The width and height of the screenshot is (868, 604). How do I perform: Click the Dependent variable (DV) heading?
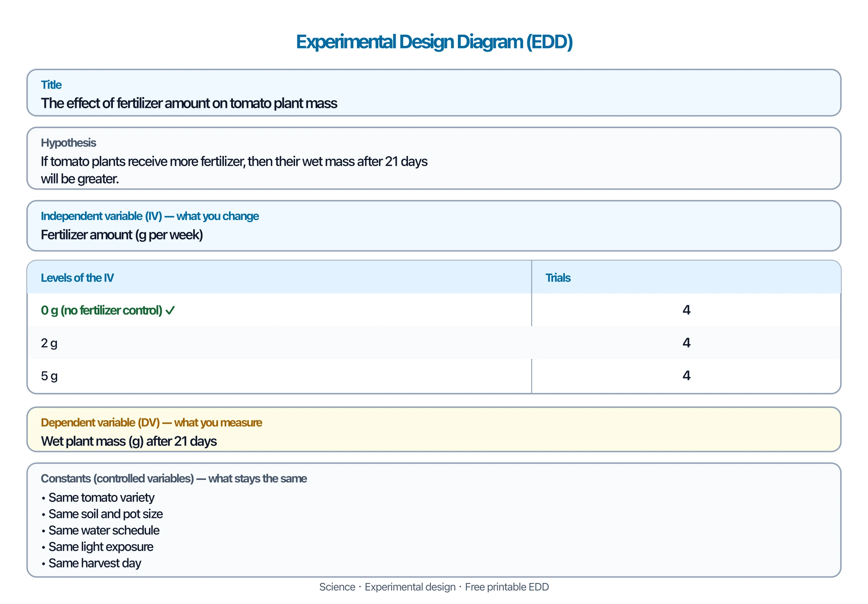click(151, 422)
